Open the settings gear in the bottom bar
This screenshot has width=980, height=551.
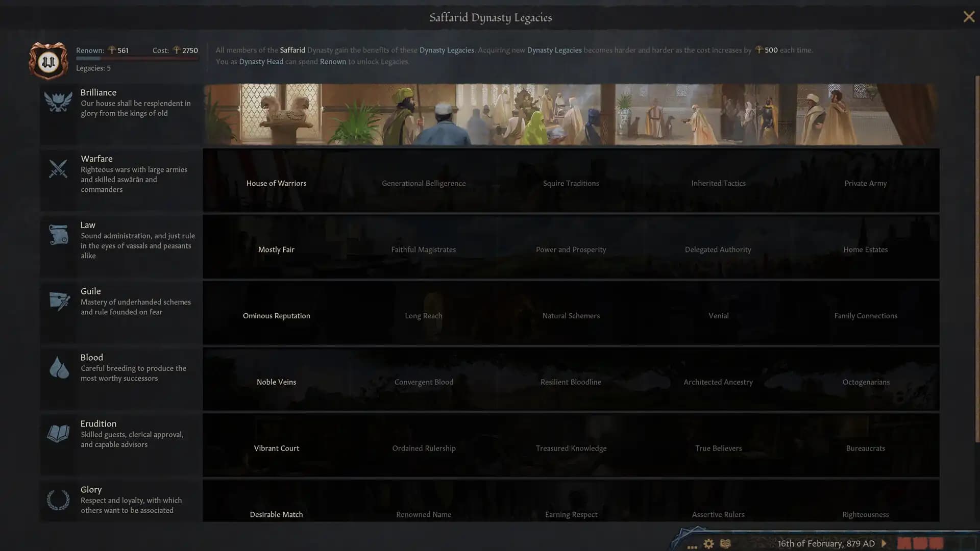[x=708, y=544]
